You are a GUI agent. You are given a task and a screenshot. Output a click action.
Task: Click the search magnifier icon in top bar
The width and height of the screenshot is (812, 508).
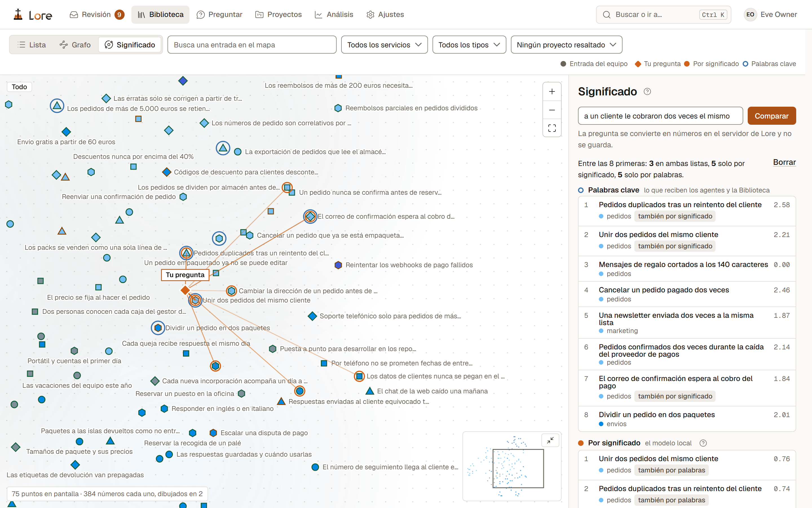tap(606, 15)
